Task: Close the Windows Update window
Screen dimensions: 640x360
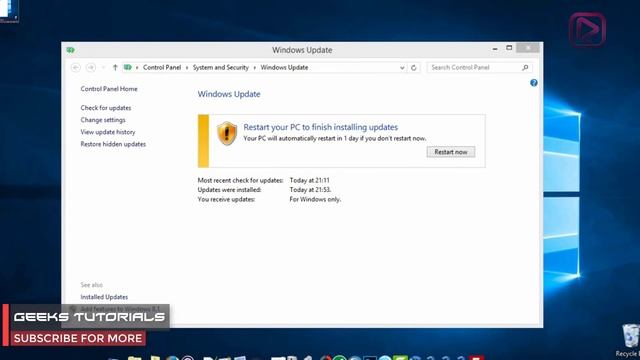Action: (x=528, y=48)
